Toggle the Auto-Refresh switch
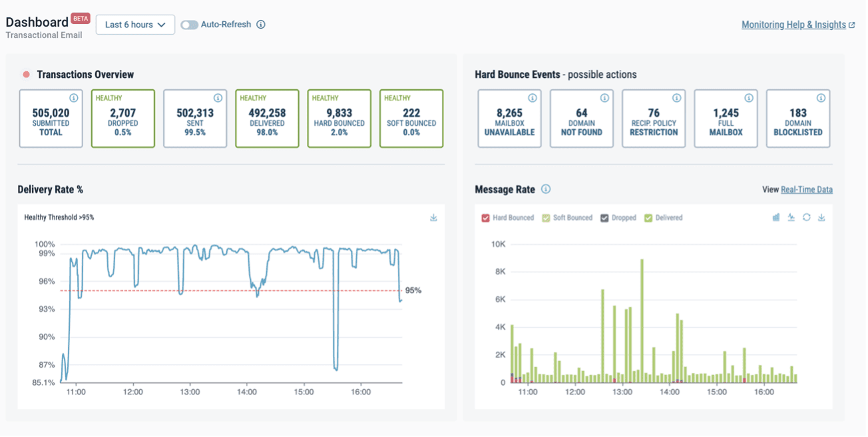 tap(190, 25)
